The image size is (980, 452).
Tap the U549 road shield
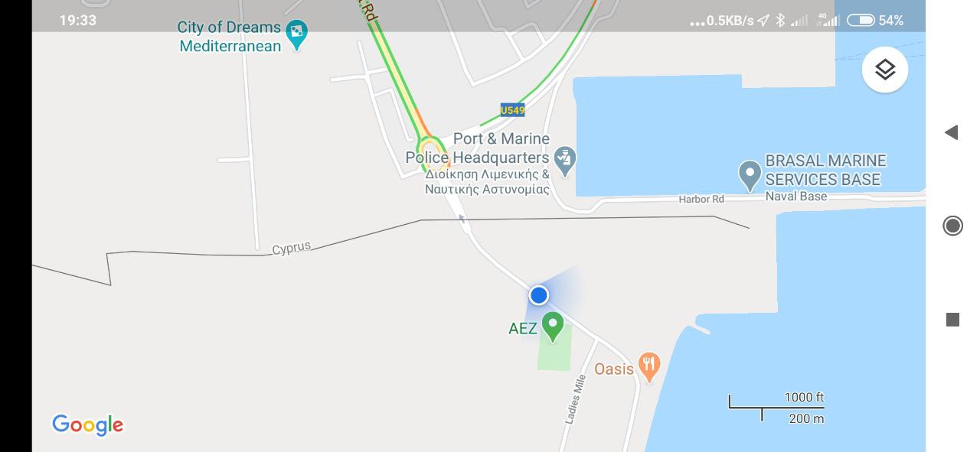(x=512, y=110)
